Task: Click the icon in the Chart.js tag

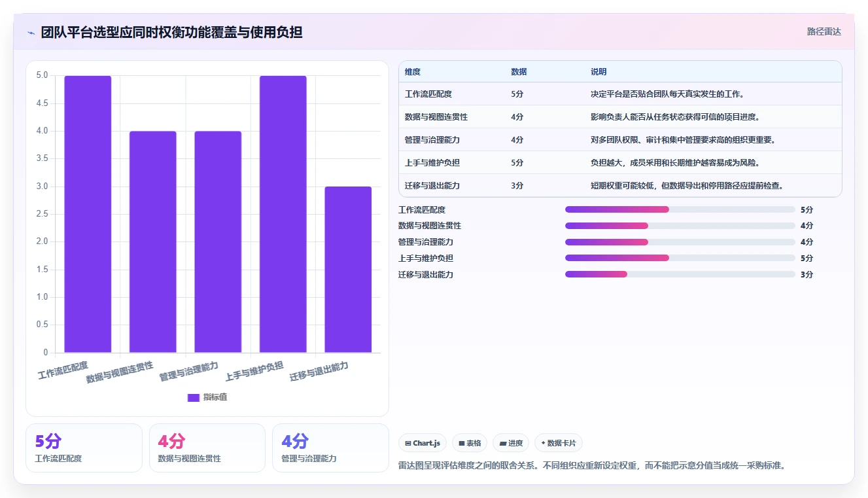Action: click(408, 443)
